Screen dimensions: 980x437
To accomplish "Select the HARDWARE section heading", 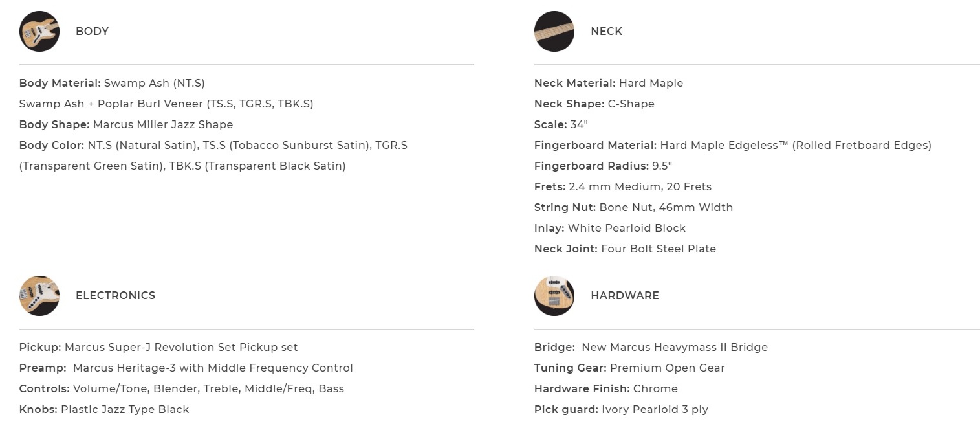I will click(x=624, y=295).
